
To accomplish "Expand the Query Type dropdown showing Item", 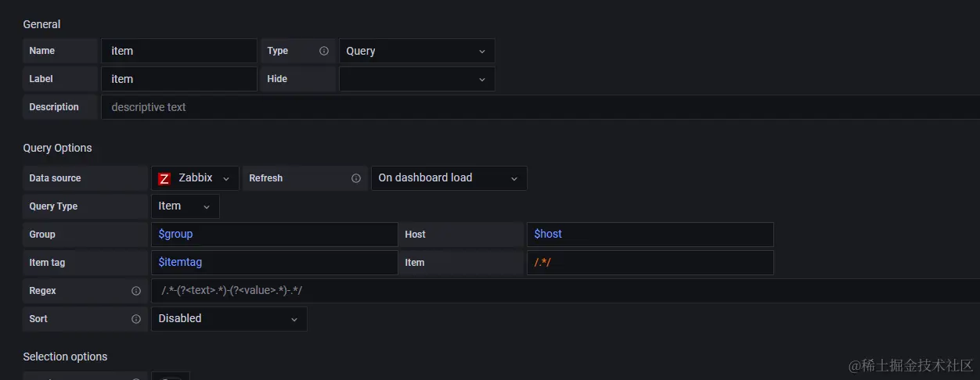I will [x=186, y=206].
